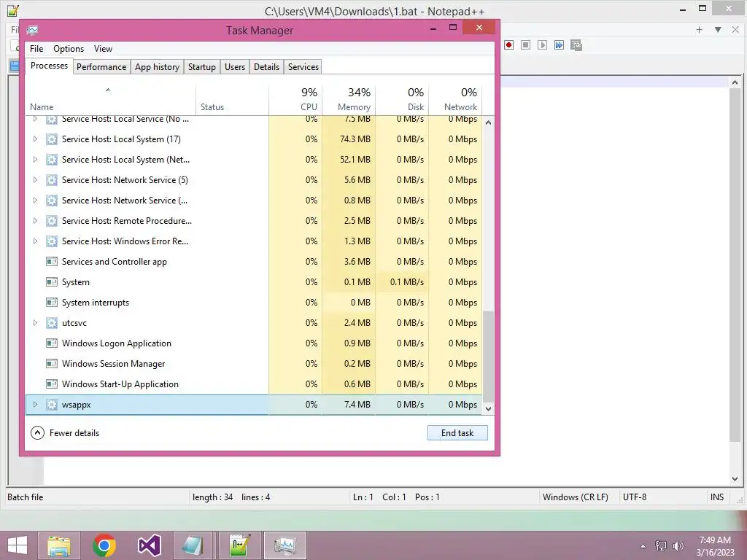The width and height of the screenshot is (747, 560).
Task: Collapse to Fewer details
Action: coord(65,433)
